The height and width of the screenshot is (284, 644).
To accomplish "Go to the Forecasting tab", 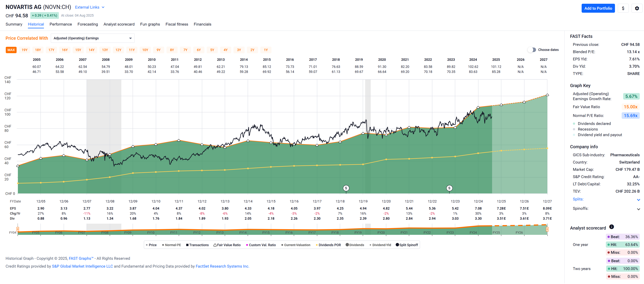I will (88, 24).
